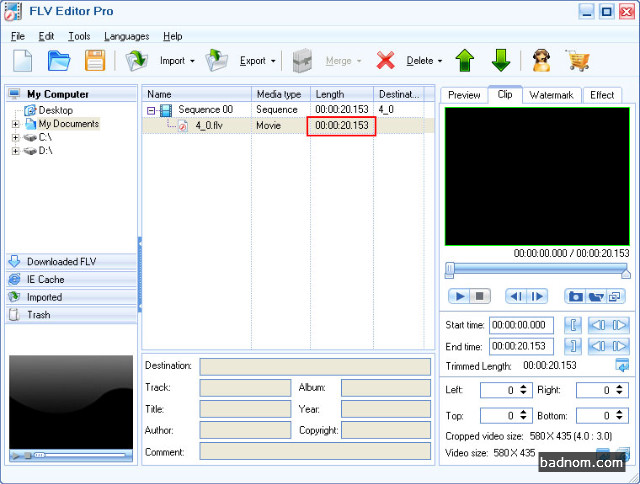The height and width of the screenshot is (484, 640).
Task: Move item up with green up arrow
Action: (464, 61)
